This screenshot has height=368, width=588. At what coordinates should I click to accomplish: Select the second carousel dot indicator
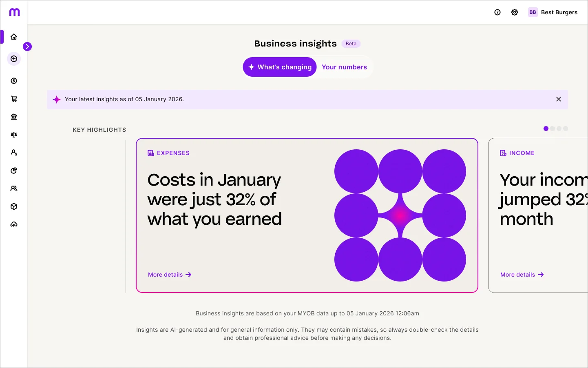tap(553, 129)
